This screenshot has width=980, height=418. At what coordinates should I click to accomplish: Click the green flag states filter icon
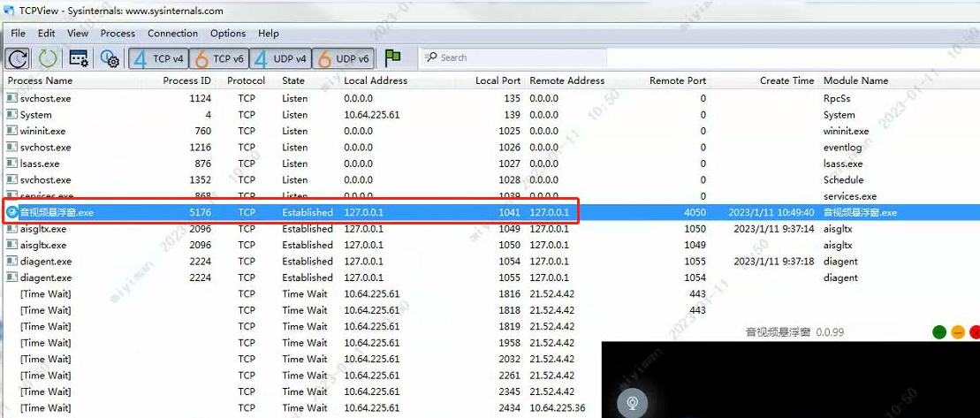click(392, 58)
